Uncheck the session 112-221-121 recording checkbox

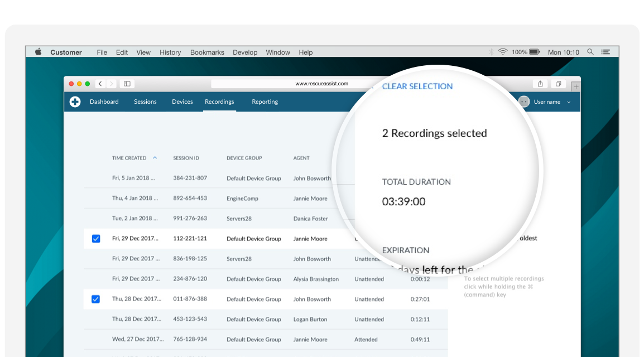95,239
